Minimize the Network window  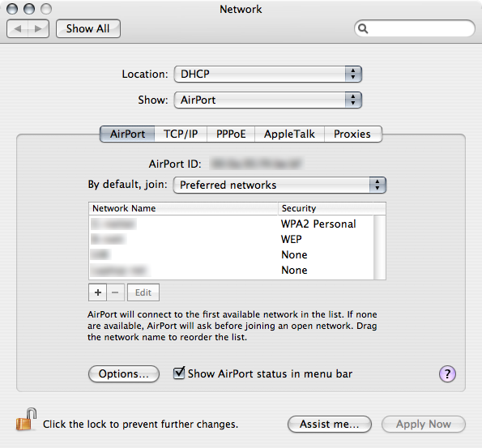(x=29, y=9)
